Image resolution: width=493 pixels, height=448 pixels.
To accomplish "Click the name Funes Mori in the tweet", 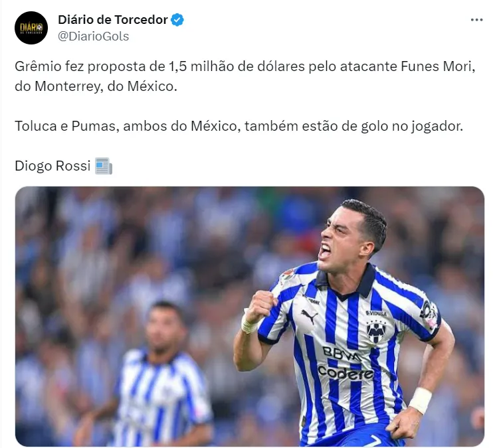I will click(x=437, y=66).
